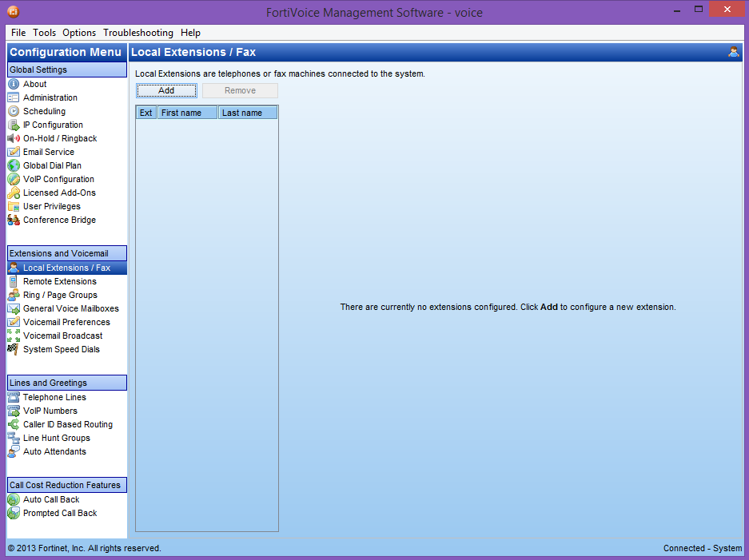Image resolution: width=749 pixels, height=560 pixels.
Task: Select the Lines and Greetings section header
Action: (67, 383)
